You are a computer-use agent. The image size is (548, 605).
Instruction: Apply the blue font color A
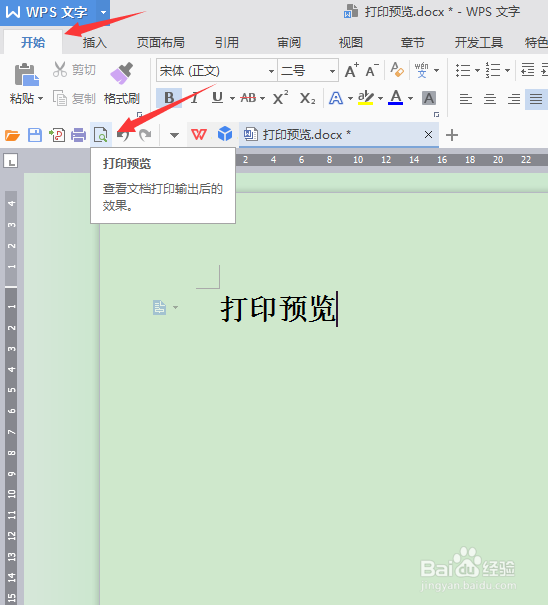[x=396, y=98]
